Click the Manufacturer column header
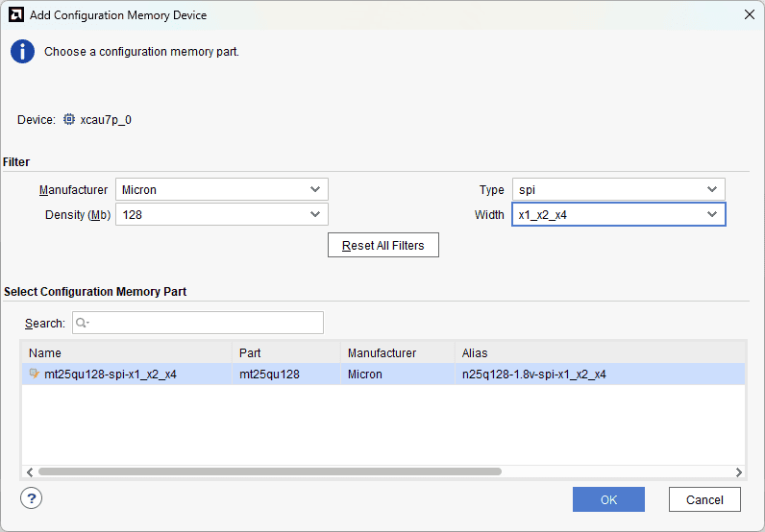765x532 pixels. (397, 353)
